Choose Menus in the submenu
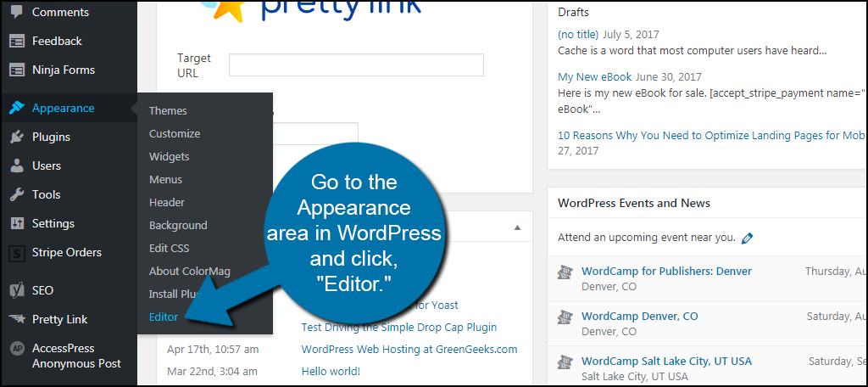Image resolution: width=868 pixels, height=387 pixels. [165, 180]
